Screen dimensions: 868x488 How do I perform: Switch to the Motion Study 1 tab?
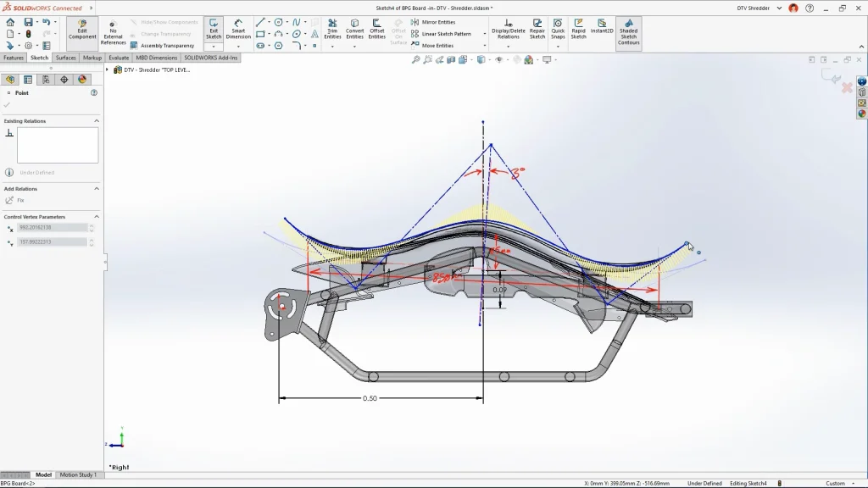(x=76, y=475)
